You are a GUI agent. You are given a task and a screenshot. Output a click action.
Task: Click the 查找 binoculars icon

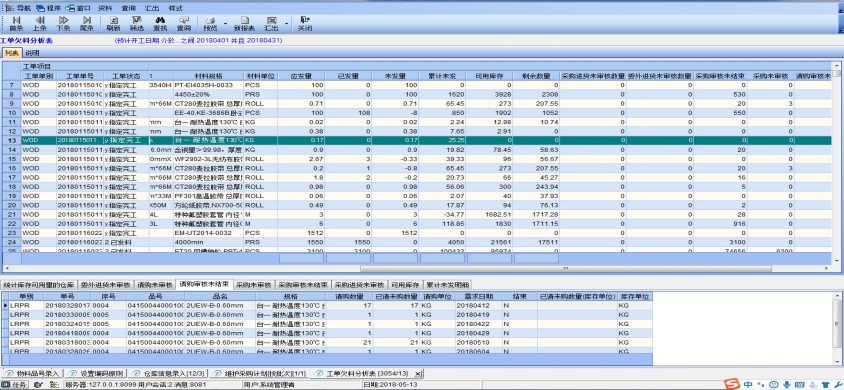click(x=160, y=23)
